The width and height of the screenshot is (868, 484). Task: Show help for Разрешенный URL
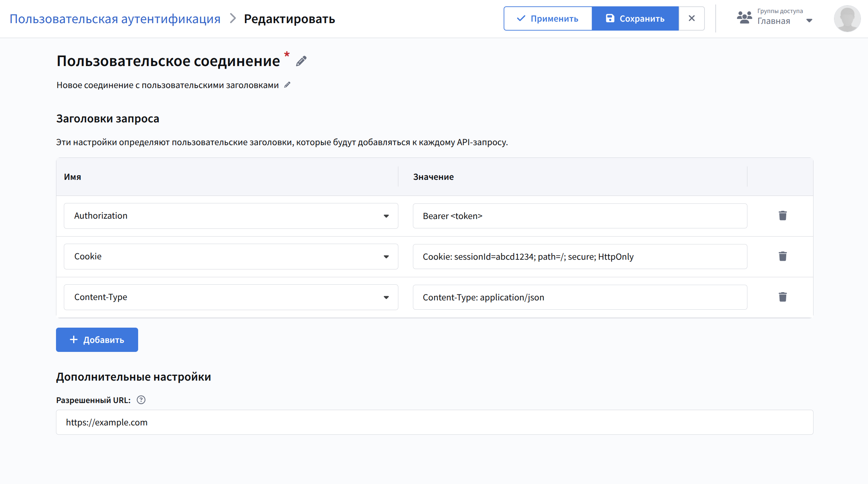[x=141, y=400]
